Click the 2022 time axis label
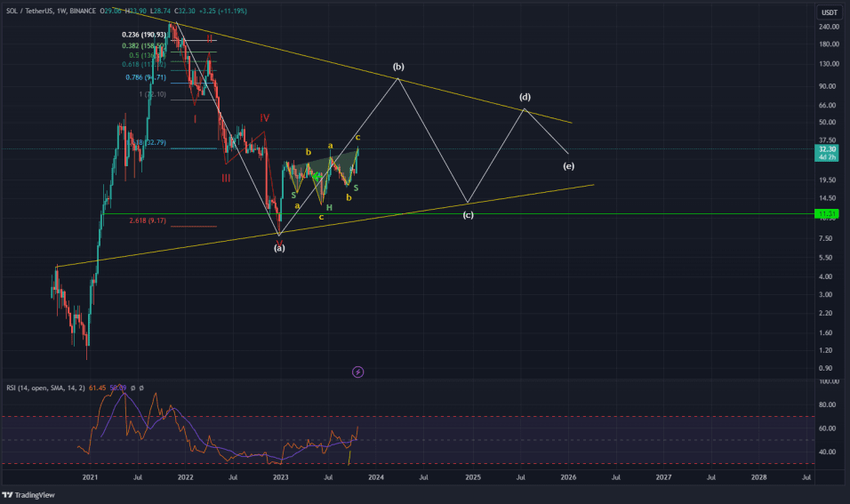This screenshot has width=850, height=504. [x=186, y=477]
